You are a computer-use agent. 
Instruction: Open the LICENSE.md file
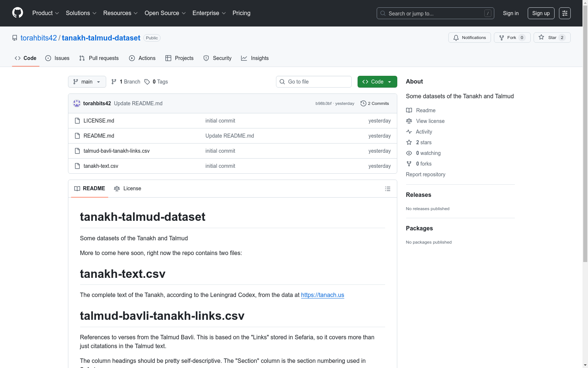pyautogui.click(x=99, y=121)
